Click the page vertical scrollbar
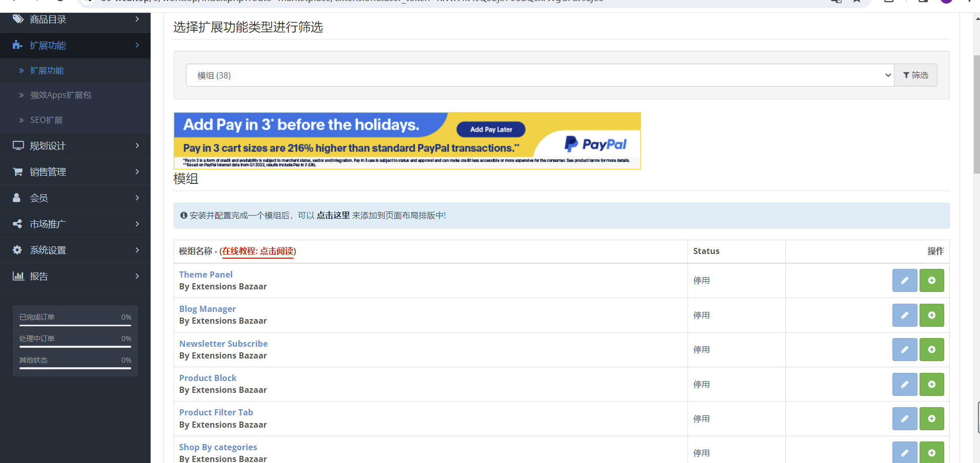 point(976,115)
